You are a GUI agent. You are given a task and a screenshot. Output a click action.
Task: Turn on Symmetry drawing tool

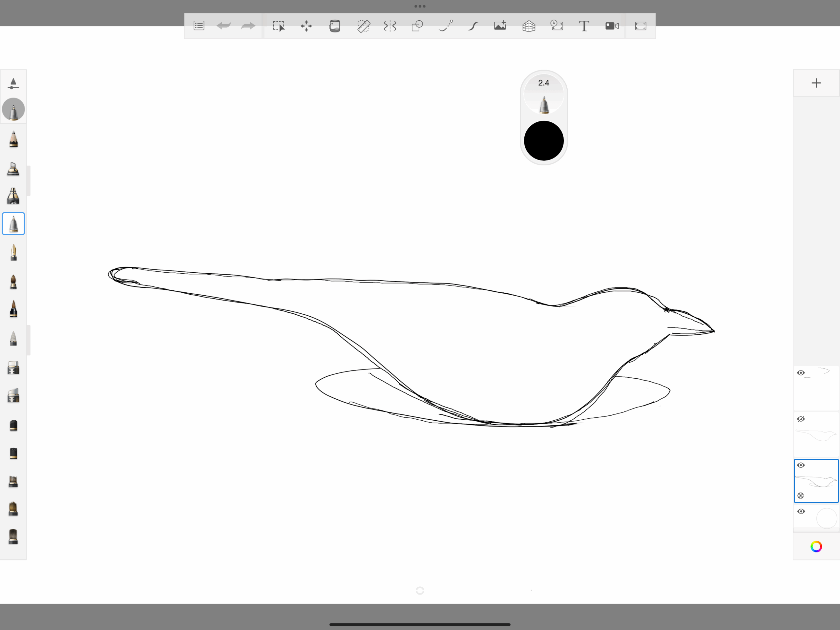point(390,26)
